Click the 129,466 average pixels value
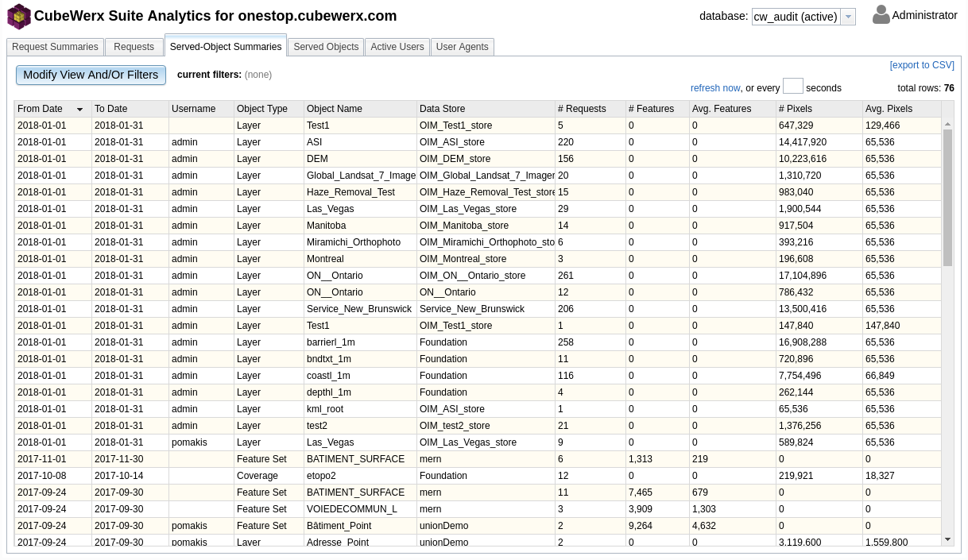The image size is (968, 560). [902, 126]
